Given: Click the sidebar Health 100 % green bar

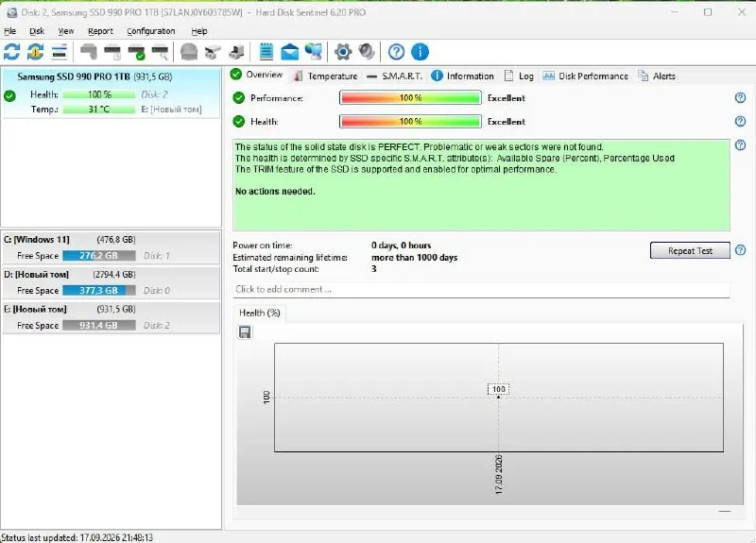Looking at the screenshot, I should tap(99, 94).
